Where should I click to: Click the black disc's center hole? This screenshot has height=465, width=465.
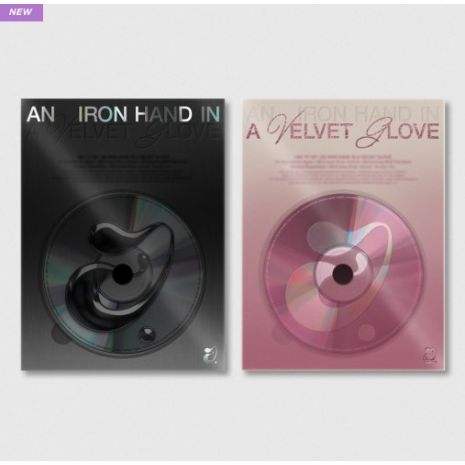(122, 274)
